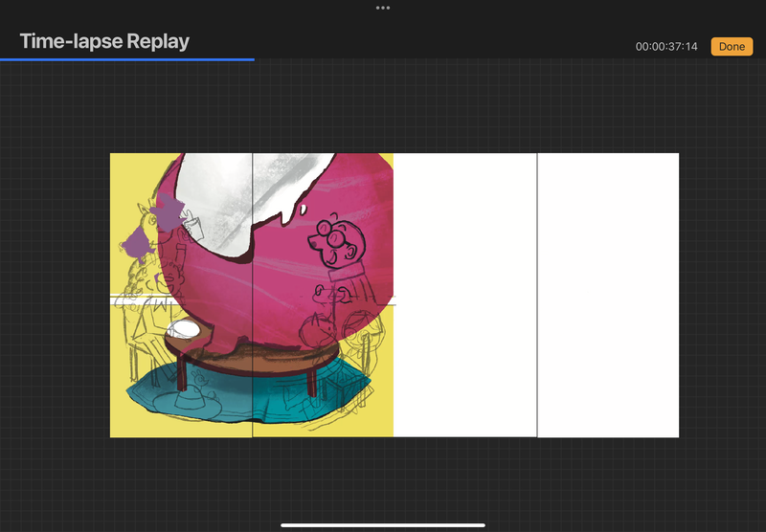Viewport: 766px width, 532px height.
Task: Select the white egg on the table
Action: (x=183, y=331)
